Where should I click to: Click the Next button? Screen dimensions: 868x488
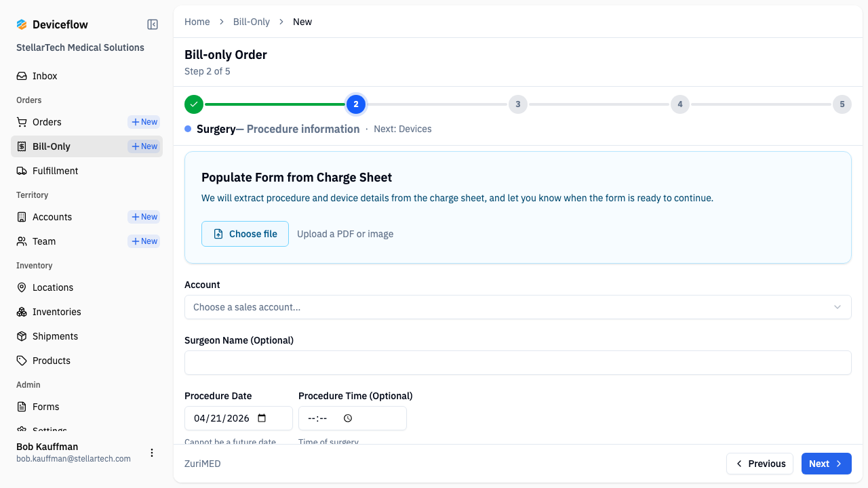point(826,464)
